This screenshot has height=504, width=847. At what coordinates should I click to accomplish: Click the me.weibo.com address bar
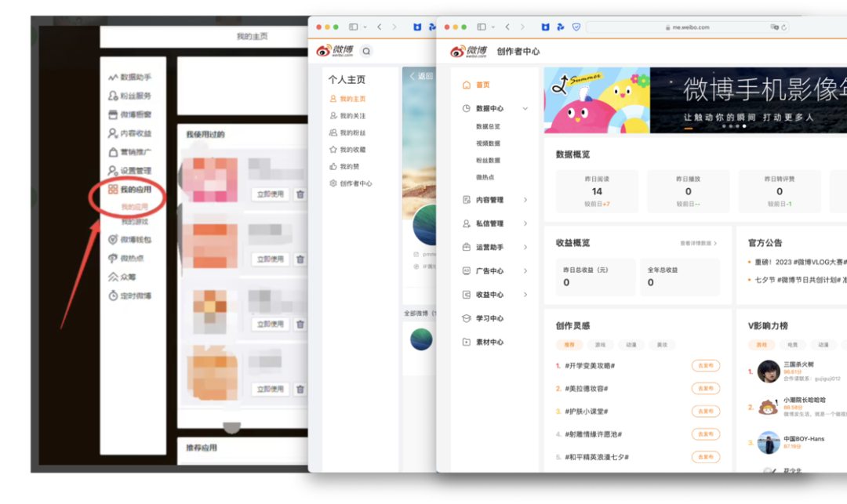pos(687,27)
